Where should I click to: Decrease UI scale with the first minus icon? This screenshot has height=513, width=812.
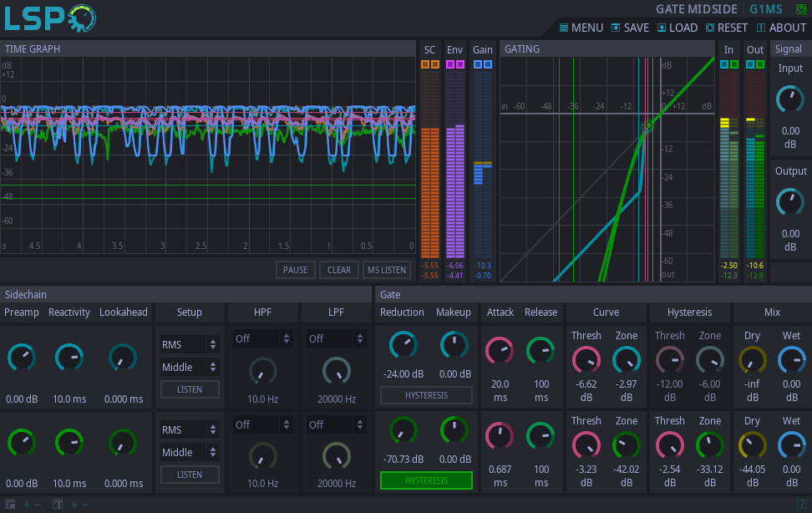(x=38, y=504)
